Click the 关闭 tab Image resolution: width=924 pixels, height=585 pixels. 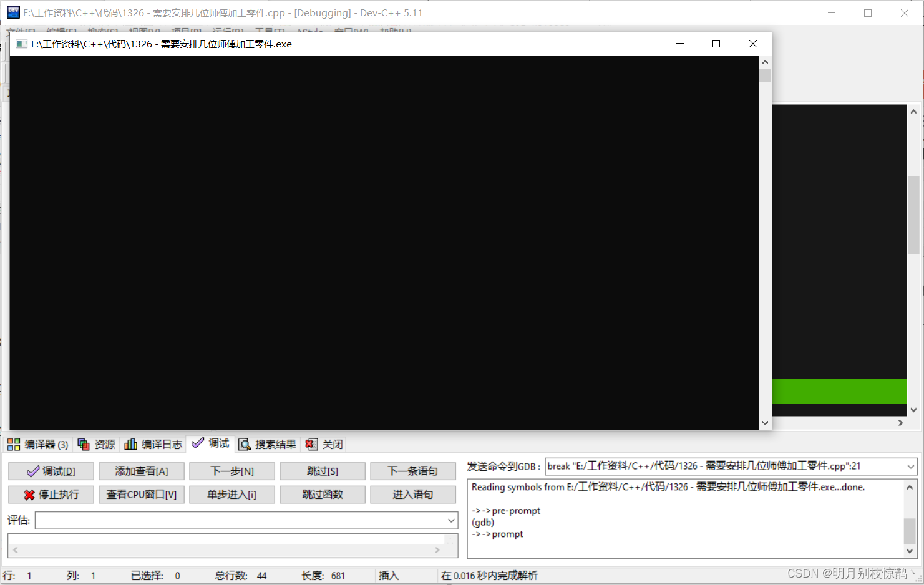coord(324,444)
